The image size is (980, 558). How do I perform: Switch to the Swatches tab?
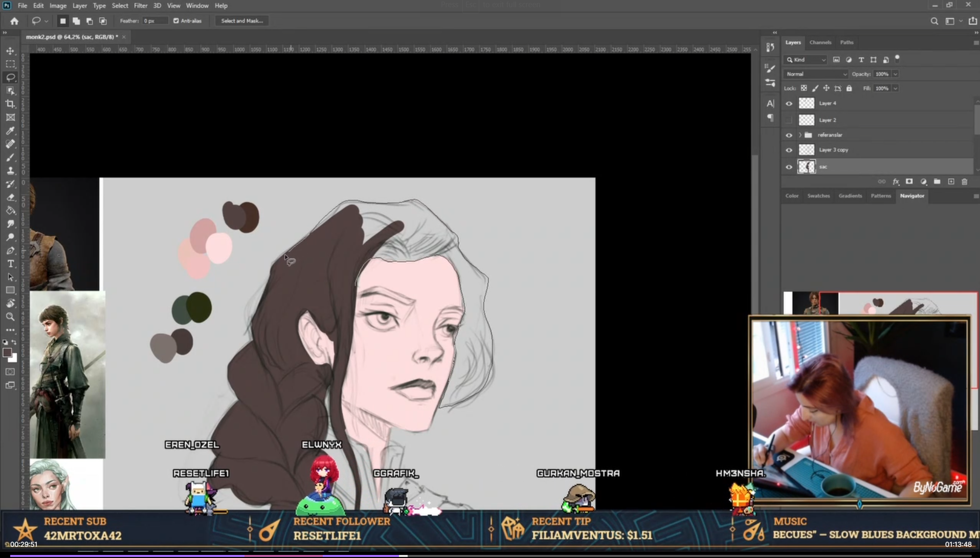click(x=818, y=196)
